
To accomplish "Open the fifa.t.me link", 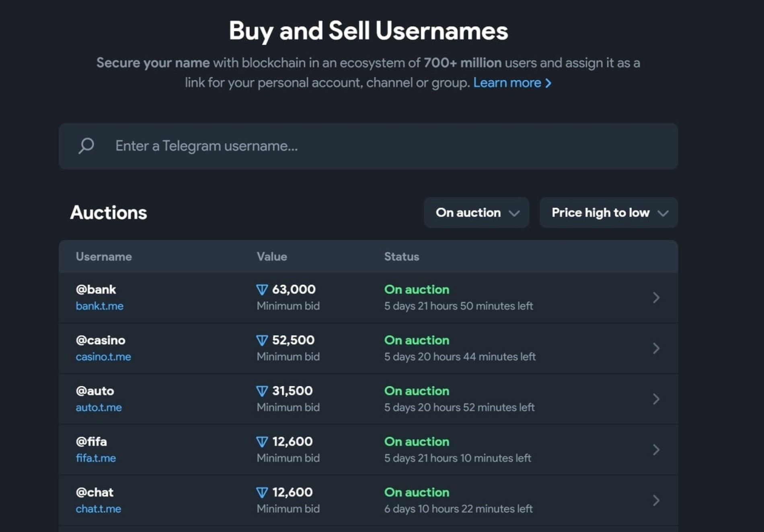I will pyautogui.click(x=96, y=458).
